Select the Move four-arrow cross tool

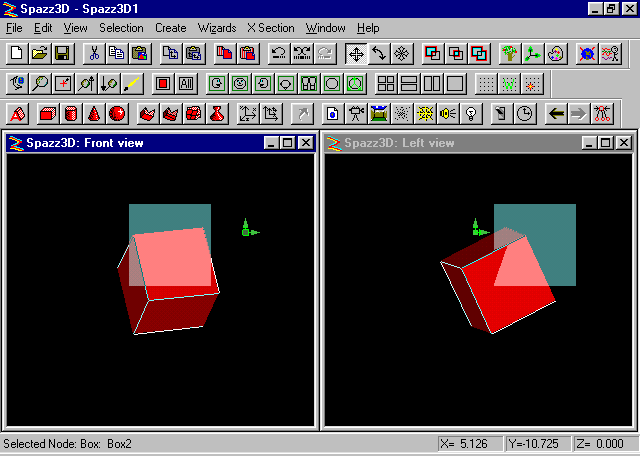pyautogui.click(x=356, y=53)
